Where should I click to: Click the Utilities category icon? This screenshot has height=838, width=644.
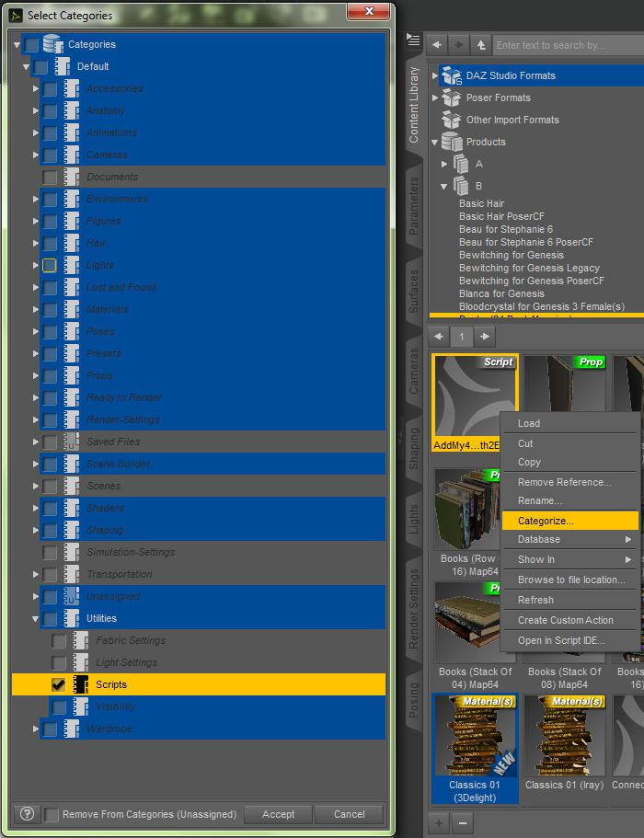coord(72,618)
